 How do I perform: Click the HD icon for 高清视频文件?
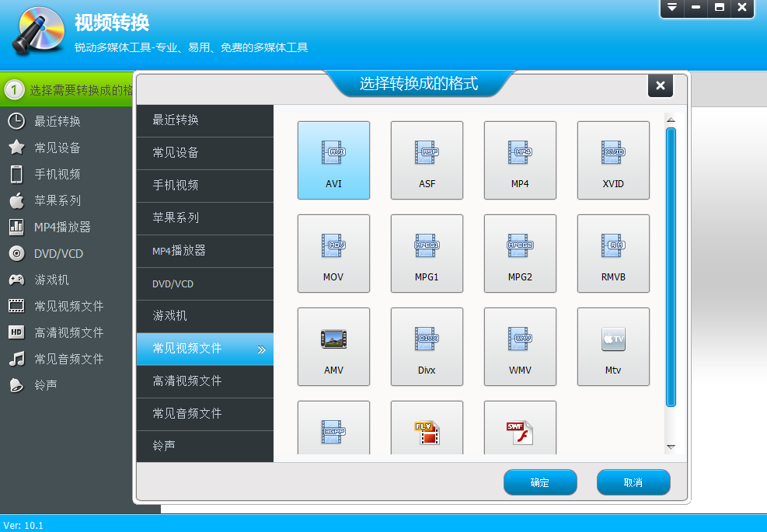tap(16, 332)
